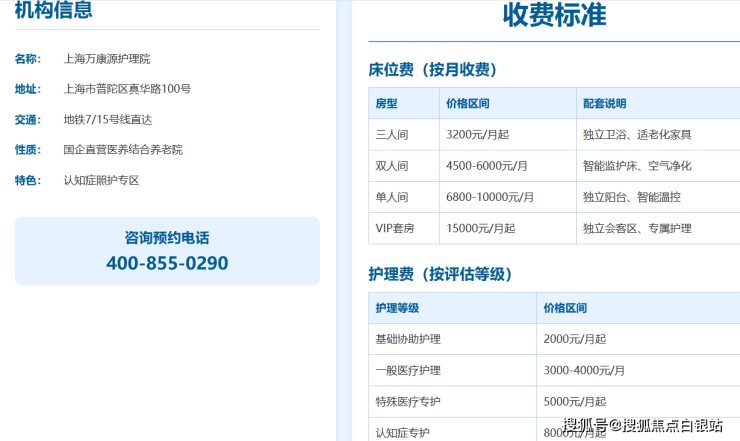Viewport: 740px width, 441px height.
Task: Select the price 15000元/月起
Action: tap(480, 228)
